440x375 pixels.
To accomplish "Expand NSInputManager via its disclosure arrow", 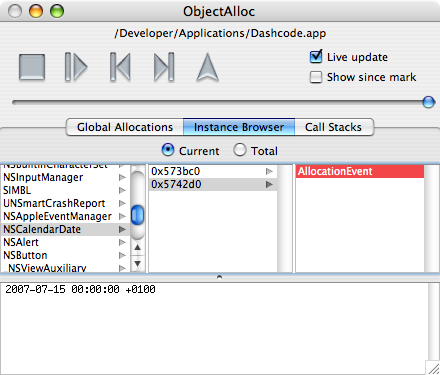I will point(122,177).
